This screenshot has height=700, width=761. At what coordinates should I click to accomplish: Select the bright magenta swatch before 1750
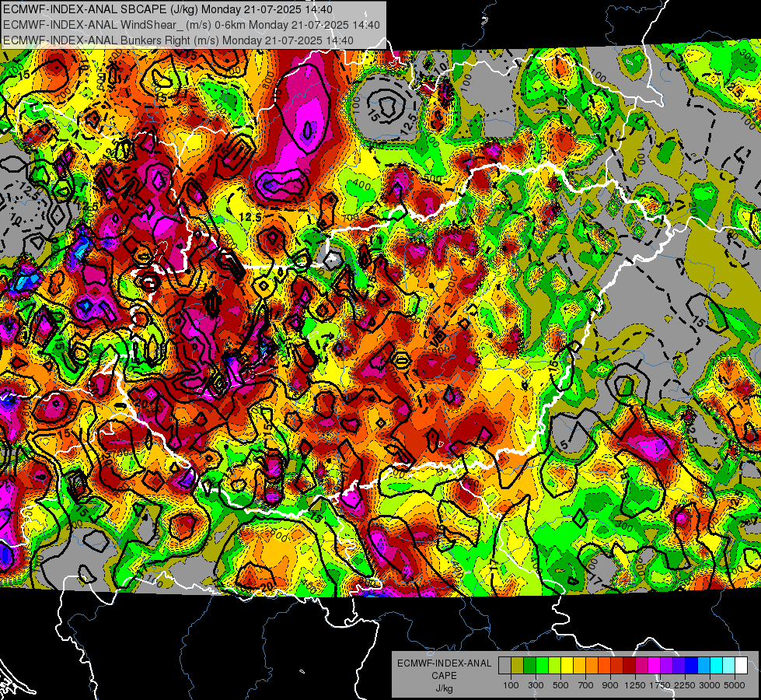tap(655, 666)
